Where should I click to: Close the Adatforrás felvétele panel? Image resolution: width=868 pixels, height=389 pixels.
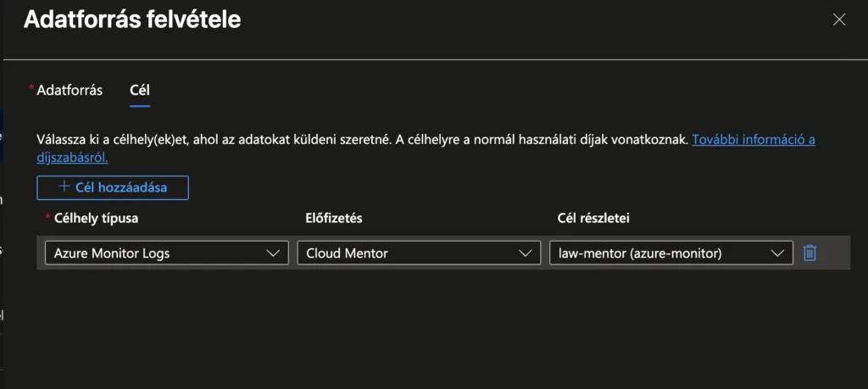point(839,19)
